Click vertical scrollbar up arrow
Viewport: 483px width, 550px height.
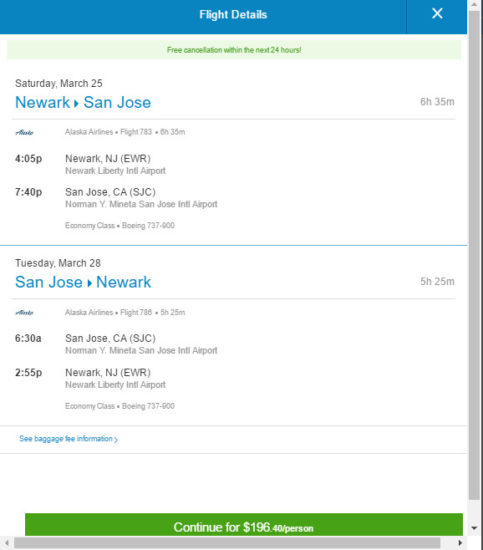(x=475, y=5)
